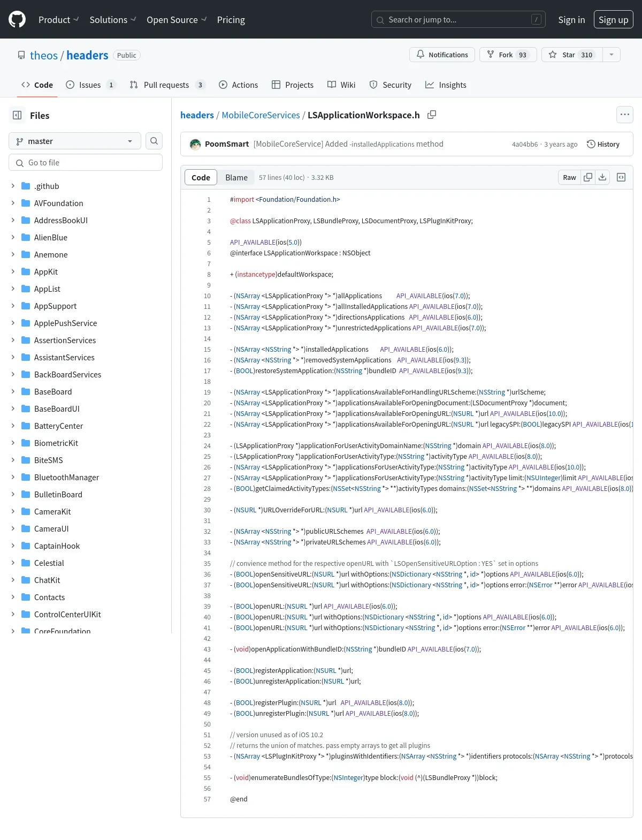Image resolution: width=642 pixels, height=840 pixels.
Task: Click the bell icon in Notifications
Action: coord(421,55)
